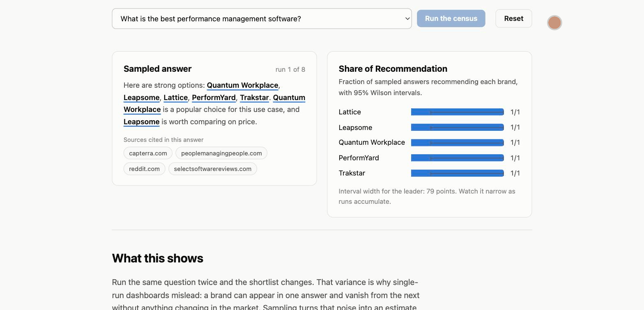Click the underlined PerformYard brand in answer
Viewport: 644px width, 310px height.
point(214,98)
